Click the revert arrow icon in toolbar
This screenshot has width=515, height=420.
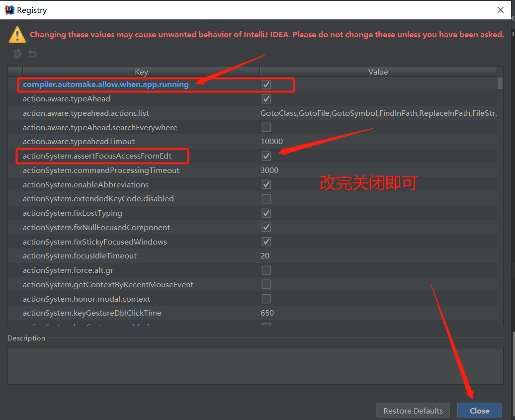(32, 54)
